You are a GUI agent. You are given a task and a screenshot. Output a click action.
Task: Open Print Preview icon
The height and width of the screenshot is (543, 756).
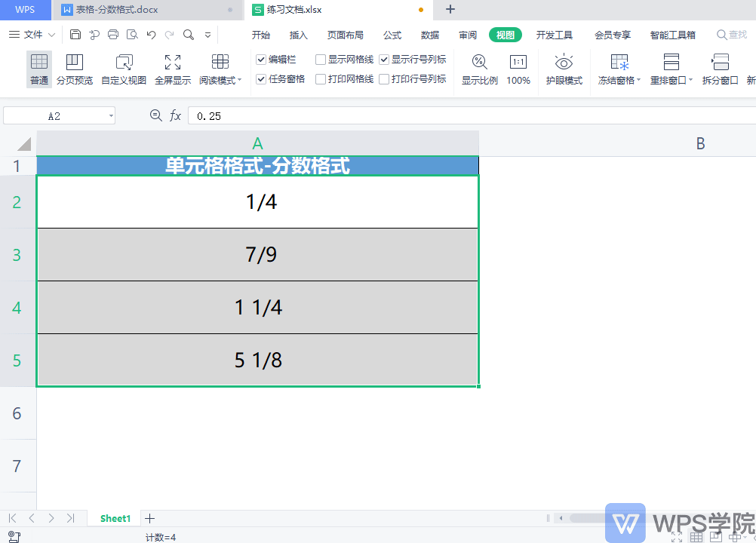tap(131, 34)
